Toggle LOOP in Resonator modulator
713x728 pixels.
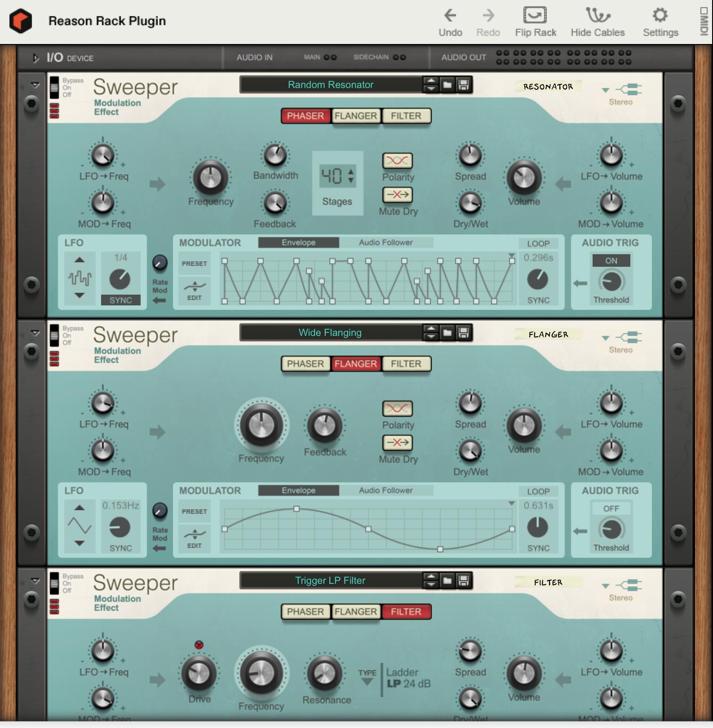tap(538, 243)
